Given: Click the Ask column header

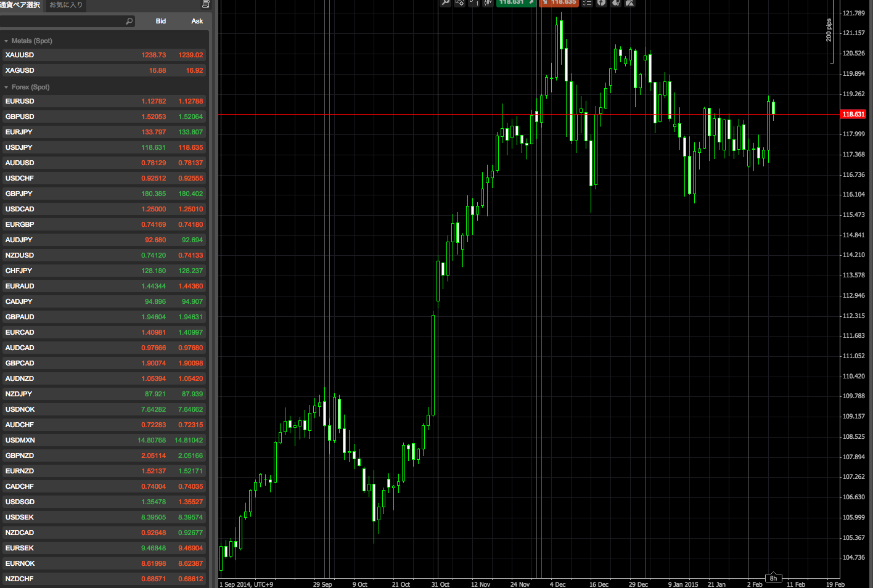Looking at the screenshot, I should 197,21.
